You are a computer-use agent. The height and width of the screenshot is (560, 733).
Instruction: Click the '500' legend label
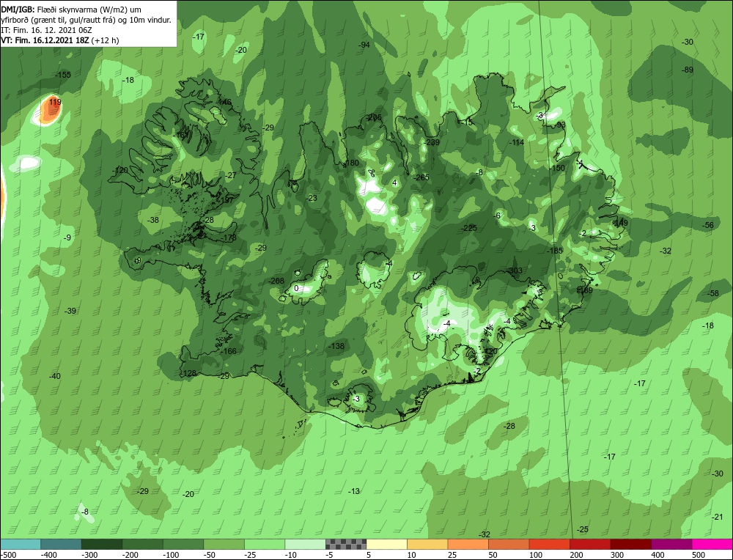click(699, 555)
